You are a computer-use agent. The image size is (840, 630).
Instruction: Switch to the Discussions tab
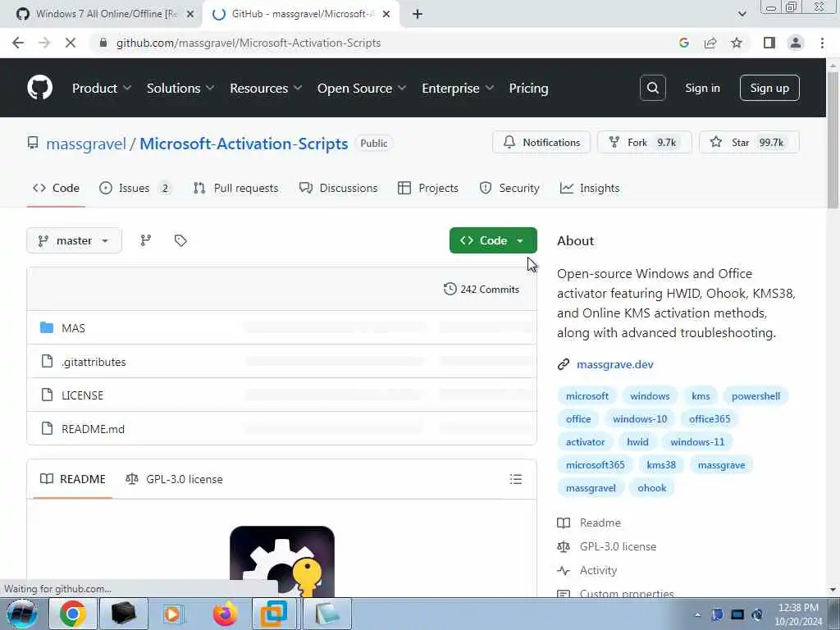coord(339,188)
